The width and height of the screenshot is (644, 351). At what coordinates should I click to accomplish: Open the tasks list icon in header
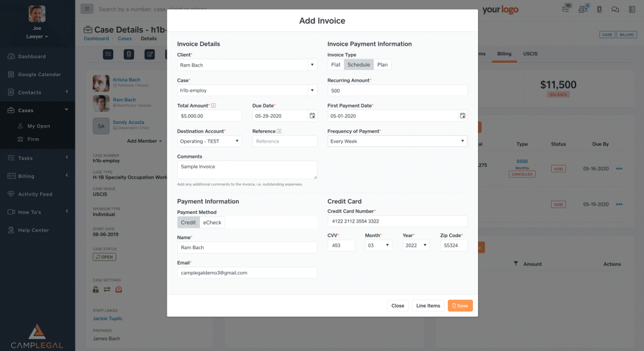click(x=566, y=9)
